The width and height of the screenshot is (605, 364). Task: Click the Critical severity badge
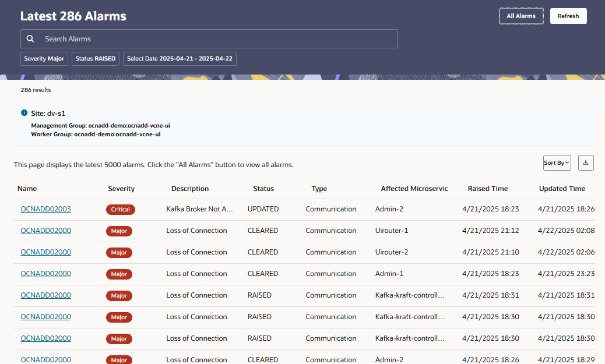tap(121, 210)
